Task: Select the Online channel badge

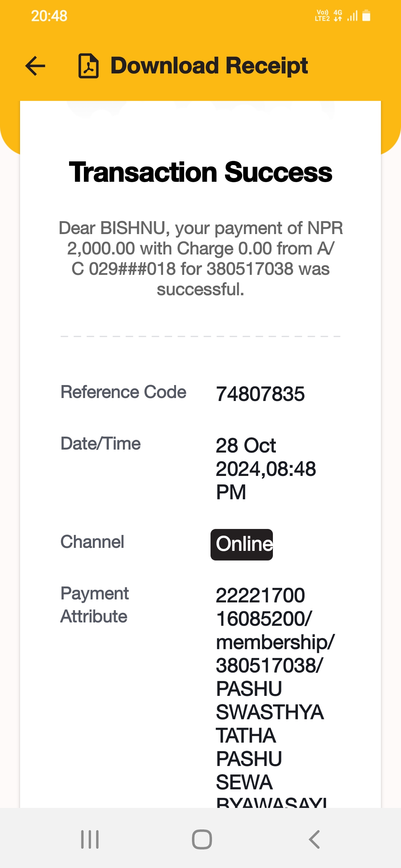Action: click(x=242, y=544)
